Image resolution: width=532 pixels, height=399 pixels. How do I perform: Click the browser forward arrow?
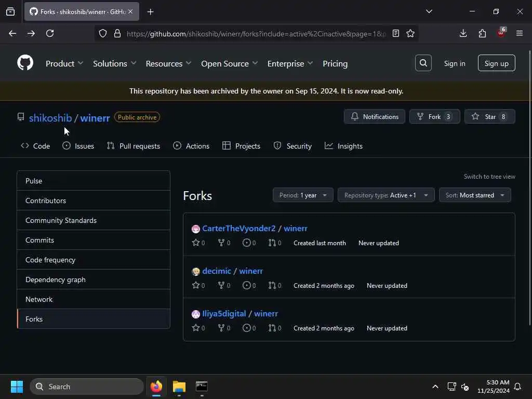pos(31,33)
